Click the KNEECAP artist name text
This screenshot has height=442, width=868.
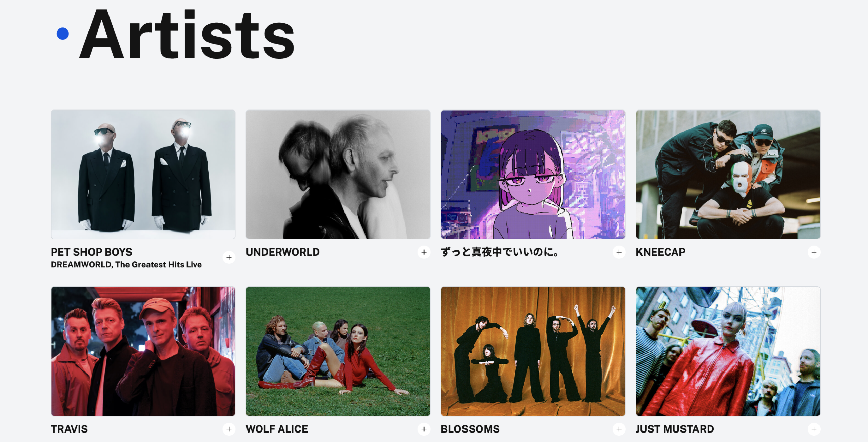(660, 252)
